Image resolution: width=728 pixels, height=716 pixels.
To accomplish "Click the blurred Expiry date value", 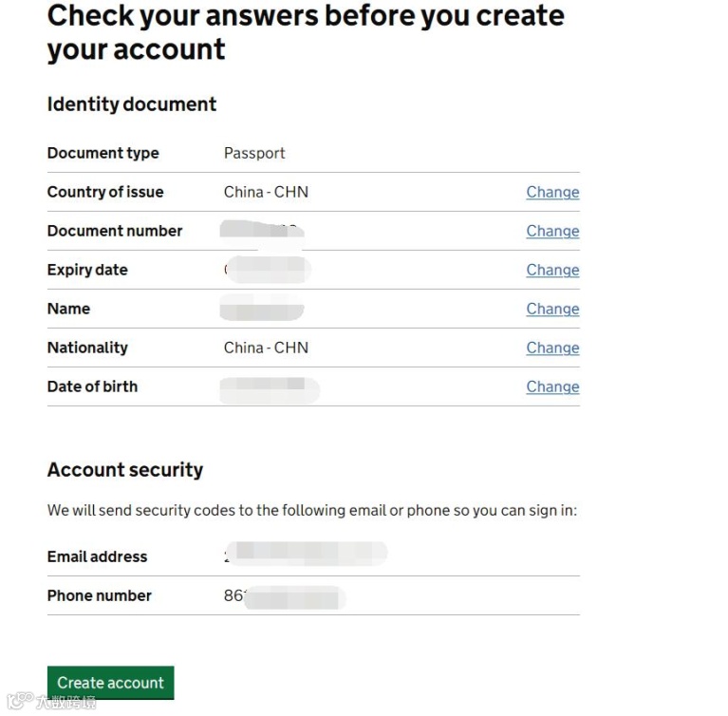I will coord(267,270).
